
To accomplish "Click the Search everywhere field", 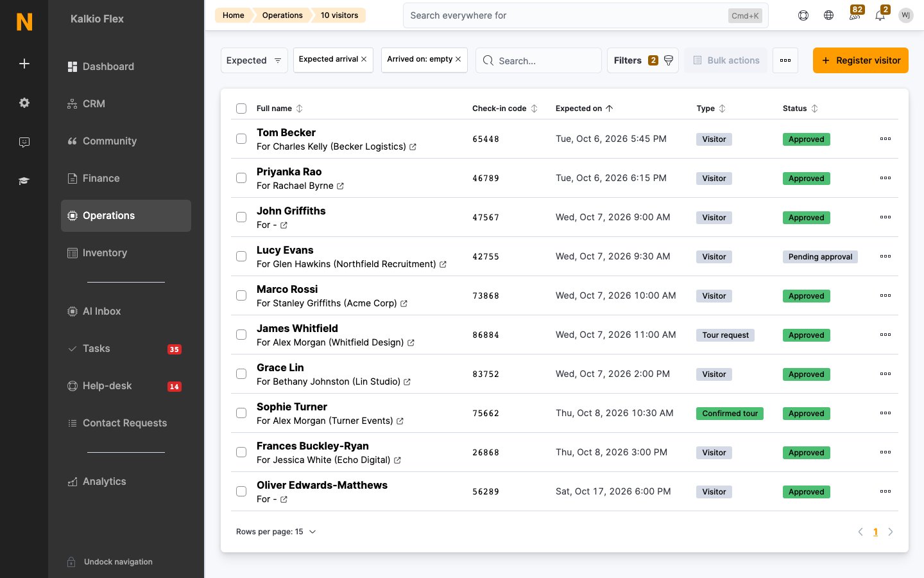I will click(x=585, y=15).
